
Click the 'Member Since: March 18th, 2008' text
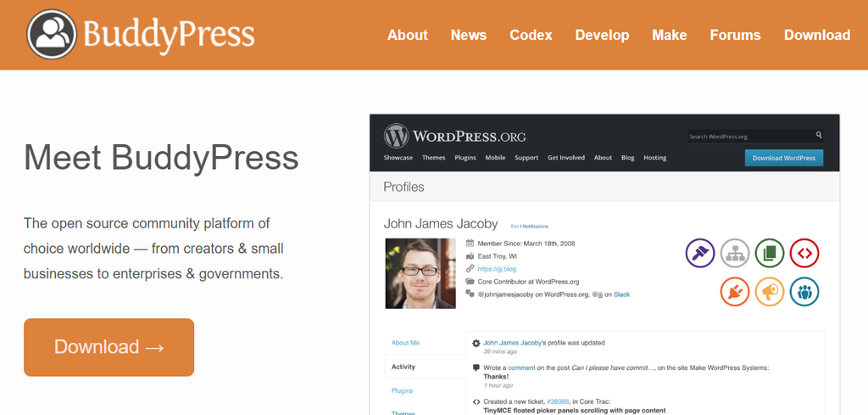tap(526, 244)
